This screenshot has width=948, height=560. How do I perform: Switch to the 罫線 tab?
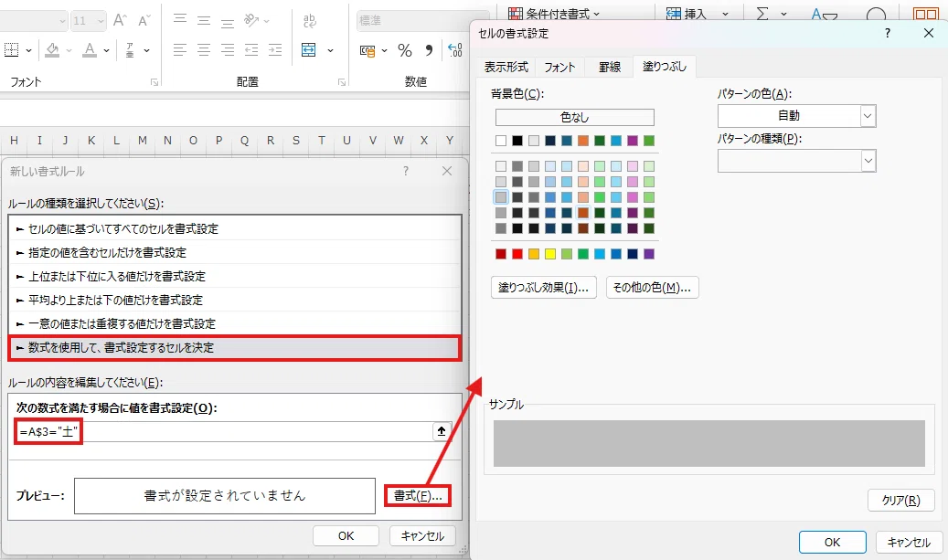tap(610, 67)
